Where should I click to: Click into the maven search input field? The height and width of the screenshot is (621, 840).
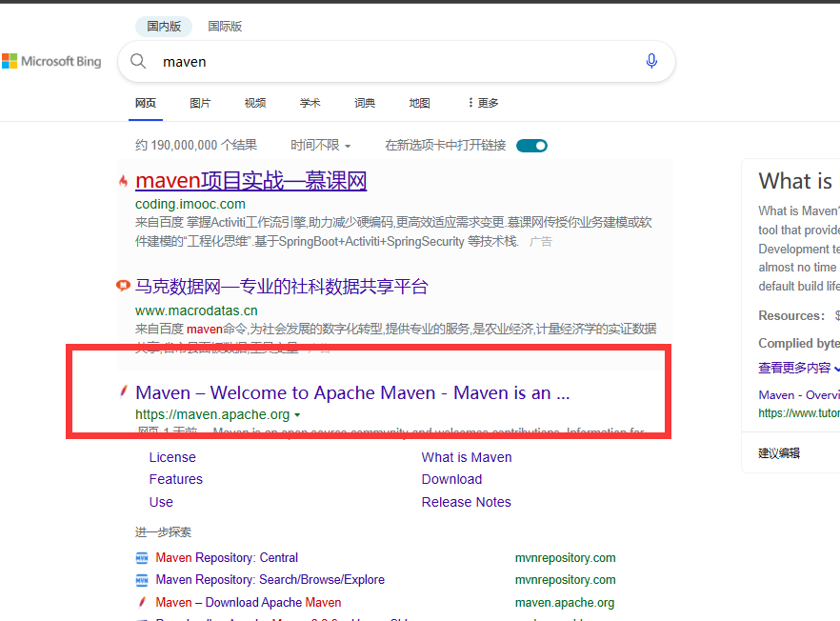point(396,62)
